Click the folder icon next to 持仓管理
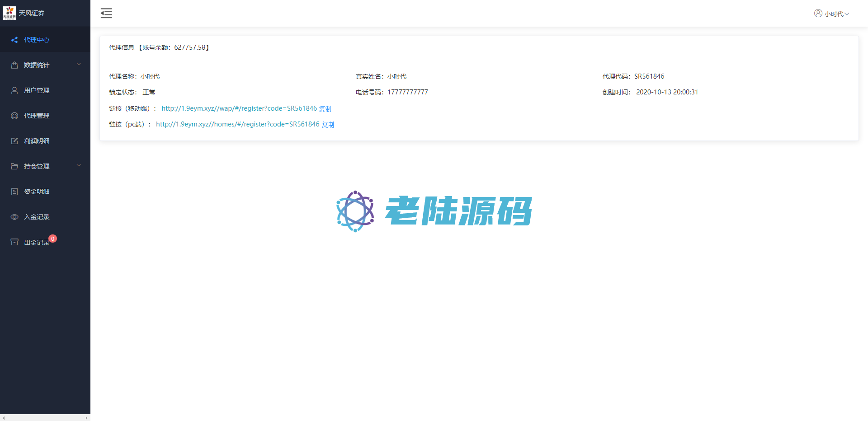Image resolution: width=868 pixels, height=421 pixels. 14,166
